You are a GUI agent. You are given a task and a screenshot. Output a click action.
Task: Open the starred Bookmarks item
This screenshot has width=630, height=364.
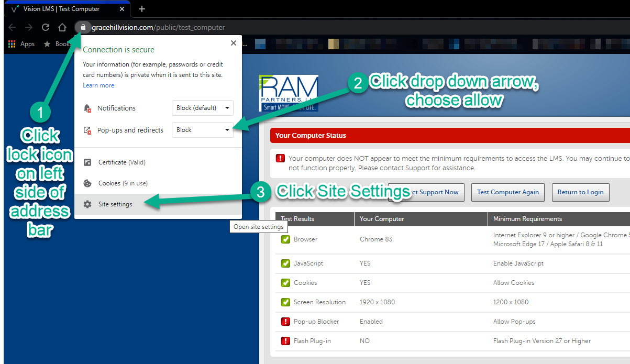(x=57, y=44)
